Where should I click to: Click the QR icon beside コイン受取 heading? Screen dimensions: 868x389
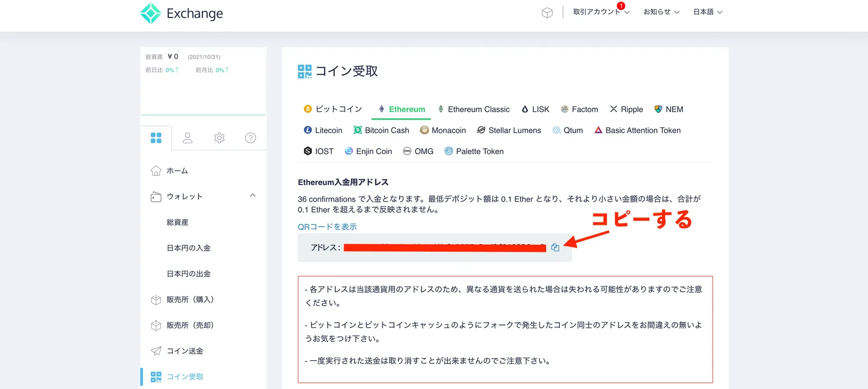point(305,72)
